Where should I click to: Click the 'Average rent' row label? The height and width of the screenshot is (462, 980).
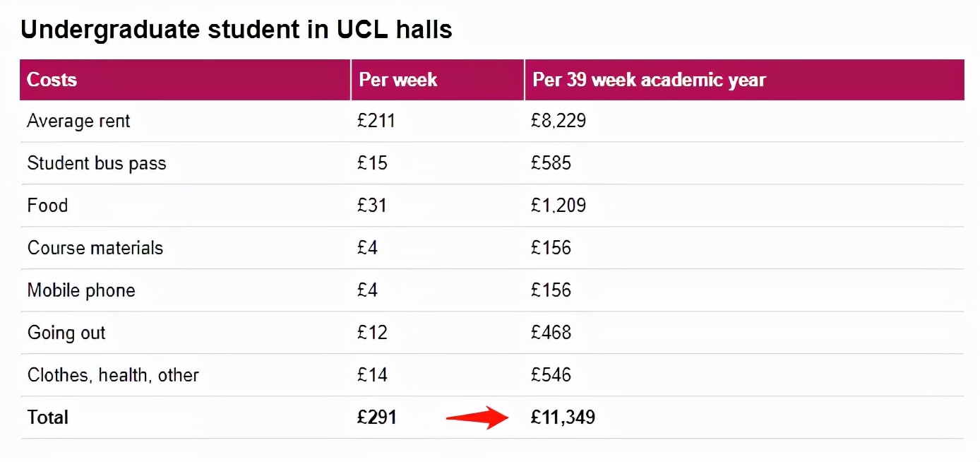click(x=78, y=121)
